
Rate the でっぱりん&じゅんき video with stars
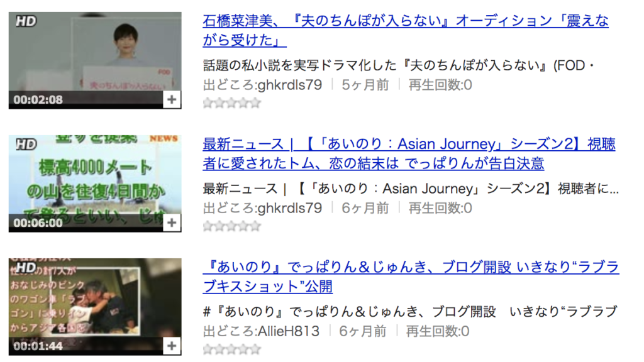coord(232,349)
